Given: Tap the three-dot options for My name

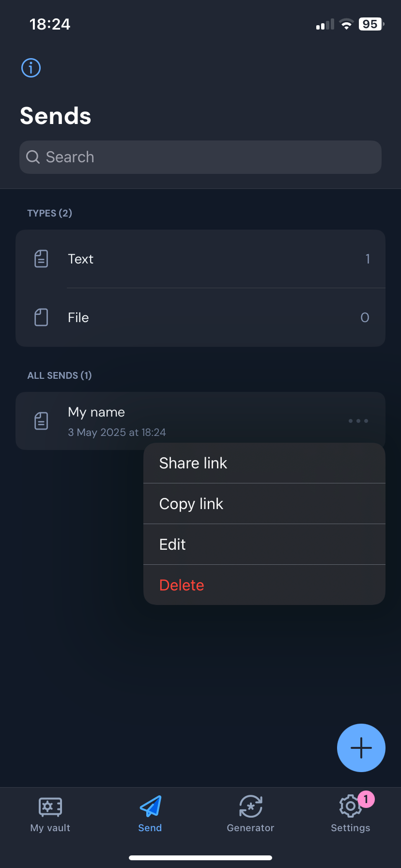Looking at the screenshot, I should pos(358,421).
